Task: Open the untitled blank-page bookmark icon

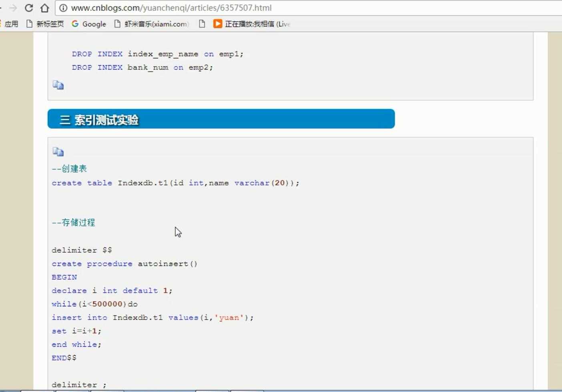Action: pos(202,24)
